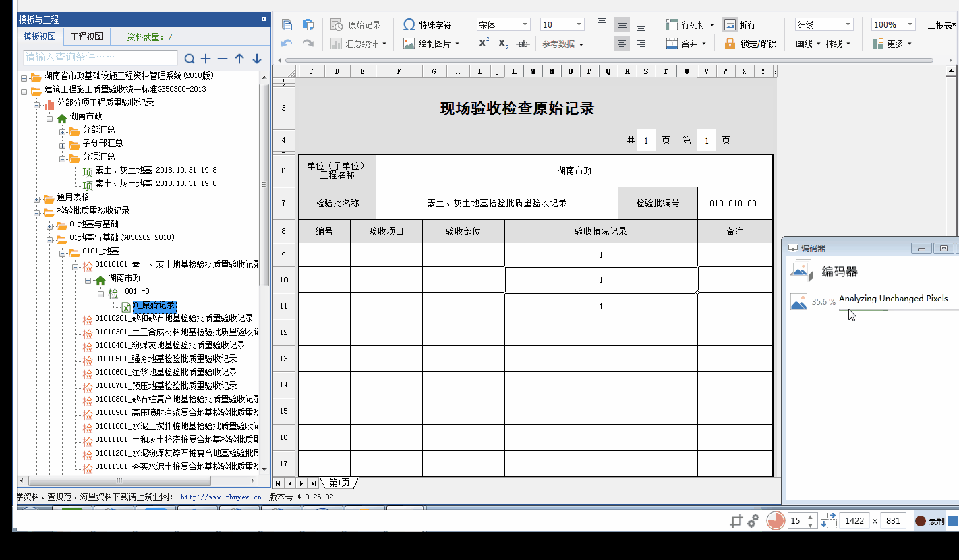Click the paste clipboard icon

(x=308, y=25)
